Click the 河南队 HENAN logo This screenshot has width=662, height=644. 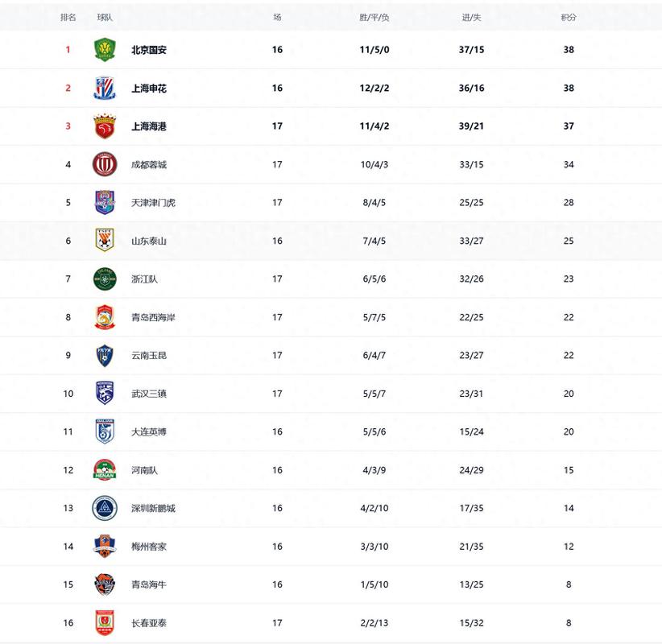(104, 469)
